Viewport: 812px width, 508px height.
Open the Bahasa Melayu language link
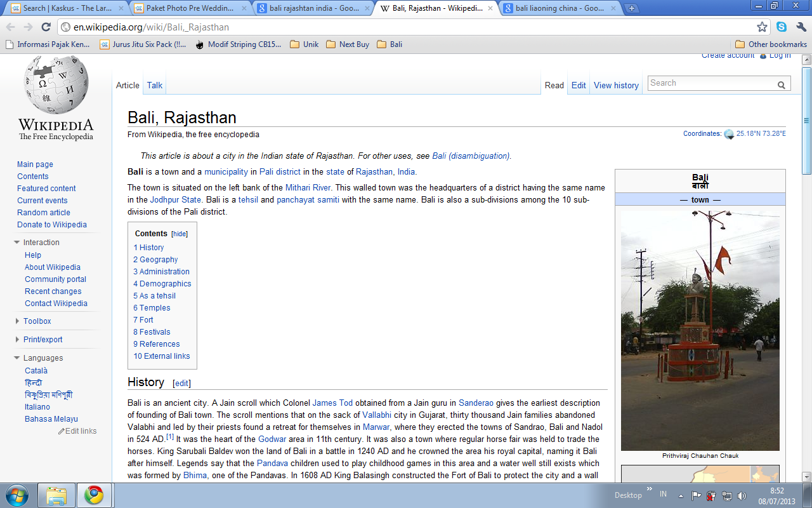coord(51,419)
